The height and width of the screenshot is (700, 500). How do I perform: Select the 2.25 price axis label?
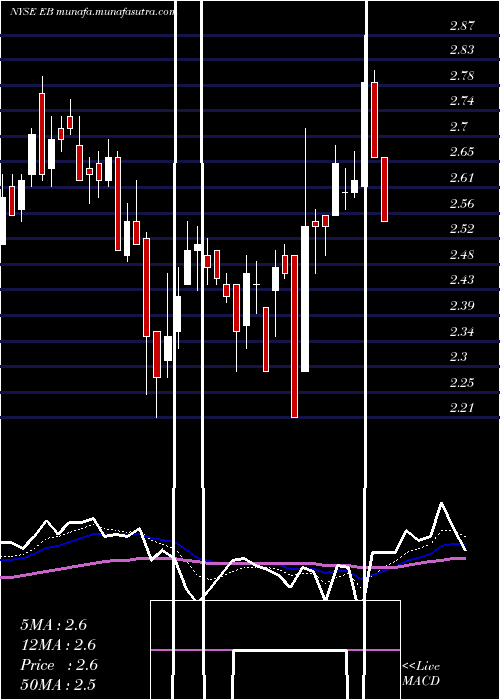pyautogui.click(x=462, y=382)
